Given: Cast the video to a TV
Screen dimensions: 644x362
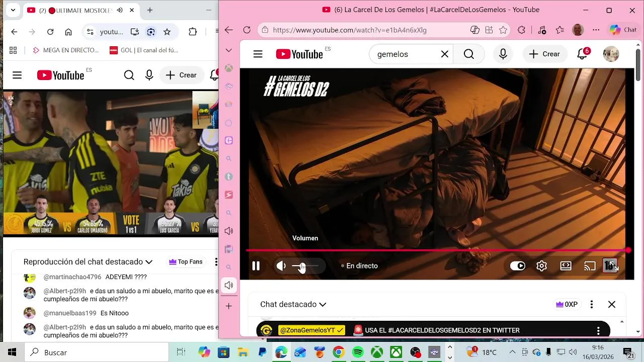Looking at the screenshot, I should click(590, 266).
